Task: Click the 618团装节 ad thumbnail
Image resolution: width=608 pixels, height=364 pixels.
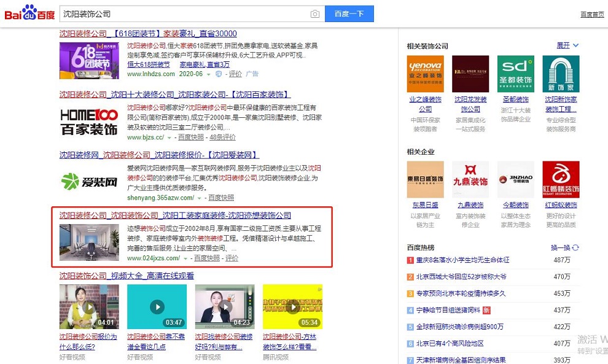Action: coord(89,61)
